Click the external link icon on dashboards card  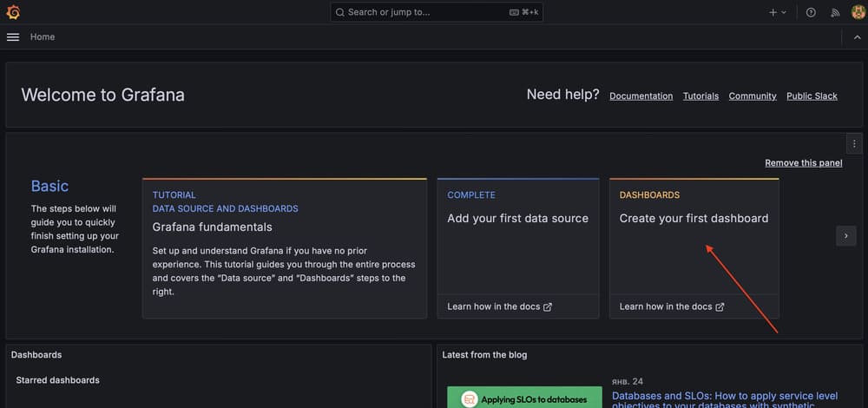coord(720,307)
